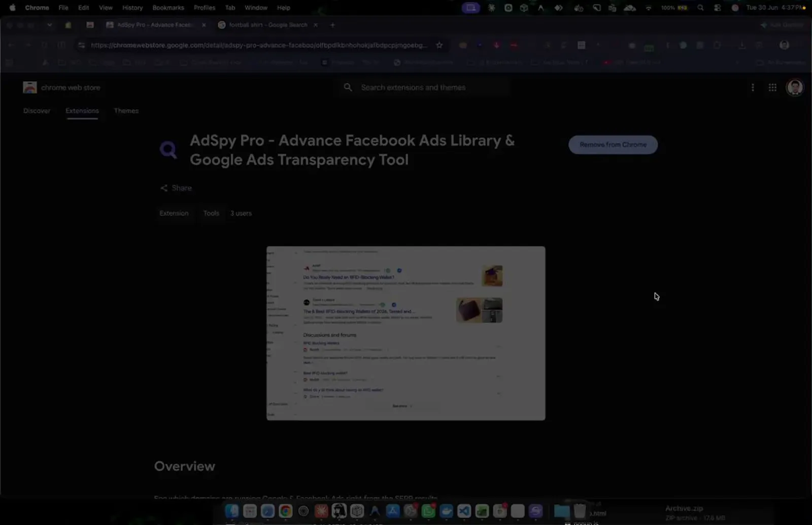View site information icon beside the URL
The height and width of the screenshot is (525, 812).
pyautogui.click(x=81, y=45)
